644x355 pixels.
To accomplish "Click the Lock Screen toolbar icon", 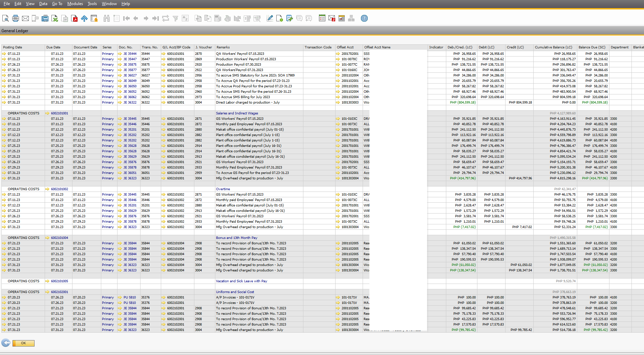I will [x=94, y=18].
